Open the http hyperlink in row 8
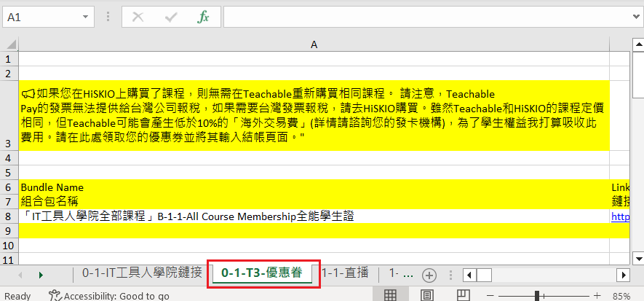The width and height of the screenshot is (644, 301). [620, 216]
